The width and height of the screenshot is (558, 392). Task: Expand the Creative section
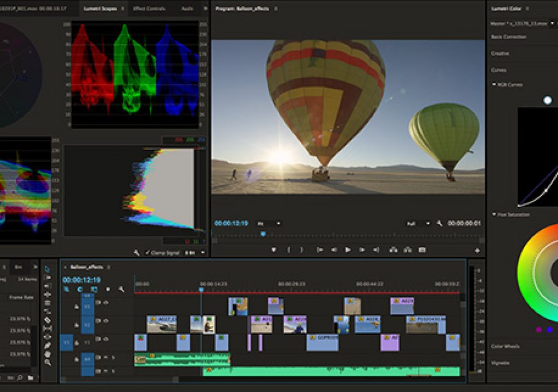pyautogui.click(x=500, y=53)
